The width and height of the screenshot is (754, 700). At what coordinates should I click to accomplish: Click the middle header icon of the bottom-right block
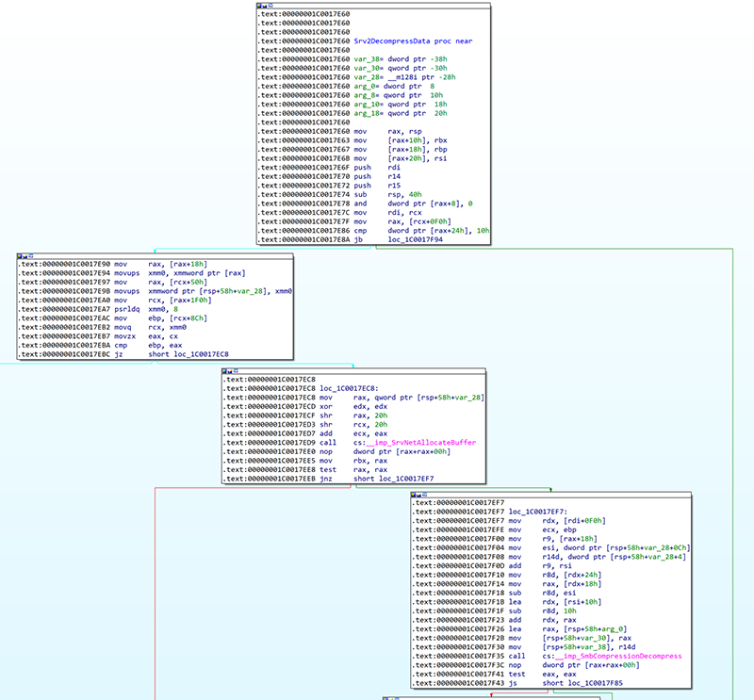coord(418,495)
